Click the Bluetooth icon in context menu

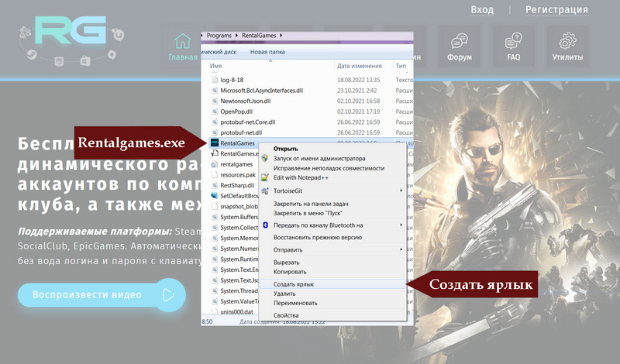pyautogui.click(x=265, y=225)
